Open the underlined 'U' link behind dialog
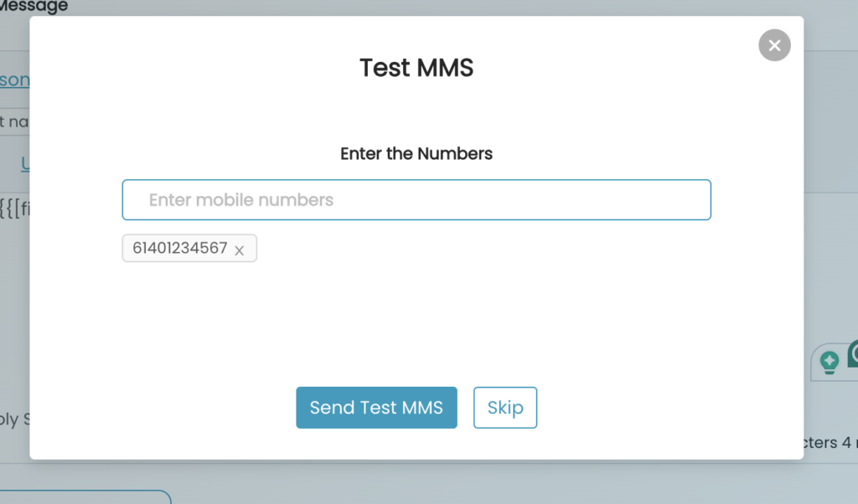This screenshot has height=504, width=858. pos(25,163)
